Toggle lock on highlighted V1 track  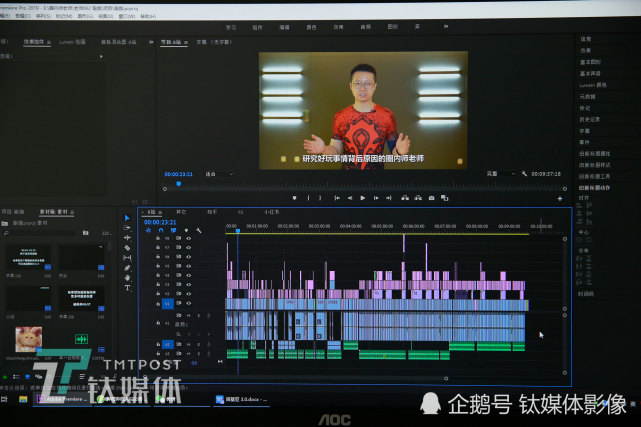158,304
